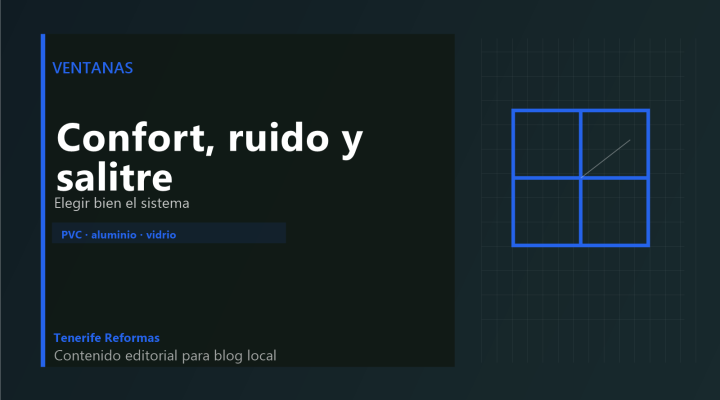The width and height of the screenshot is (720, 400).
Task: Click the empty area right of the materials tag bar
Action: pyautogui.click(x=370, y=234)
